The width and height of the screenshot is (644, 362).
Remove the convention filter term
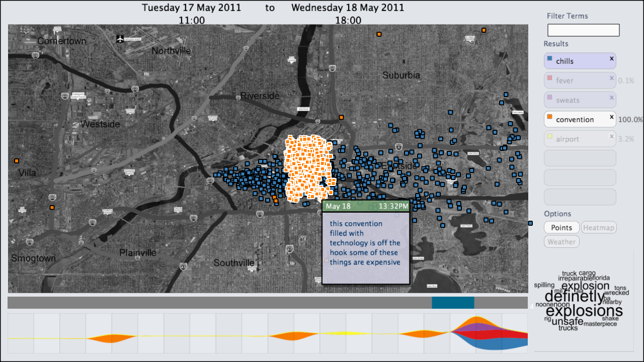click(612, 117)
